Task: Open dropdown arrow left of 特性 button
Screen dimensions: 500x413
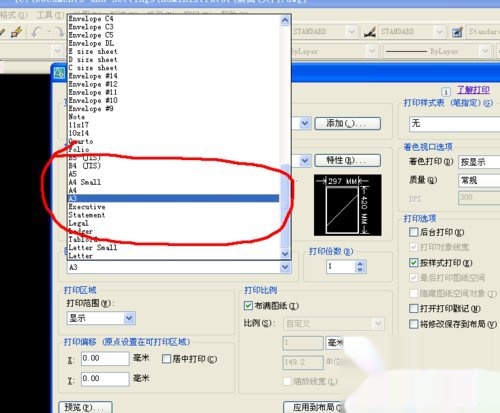Action: (304, 160)
